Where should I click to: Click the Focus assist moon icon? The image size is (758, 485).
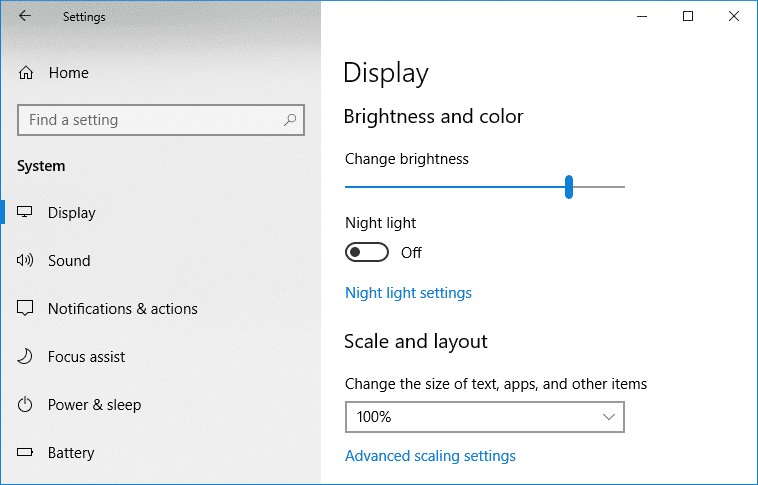point(26,357)
